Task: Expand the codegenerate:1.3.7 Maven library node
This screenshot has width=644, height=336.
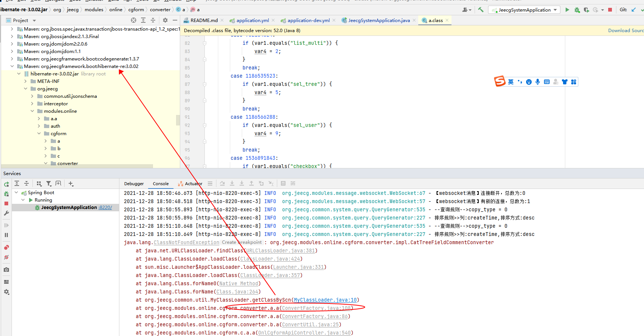Action: pyautogui.click(x=12, y=59)
